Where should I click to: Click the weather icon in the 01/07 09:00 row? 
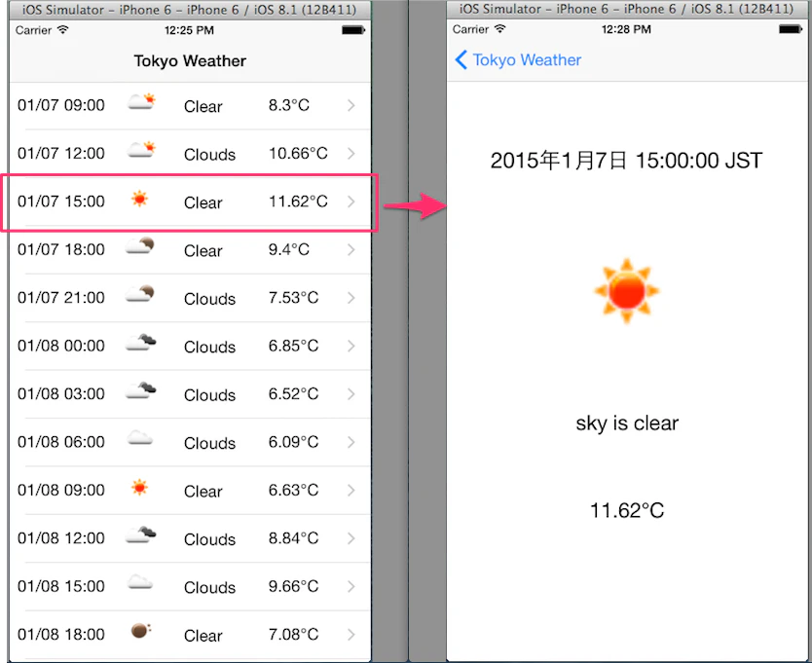point(141,101)
